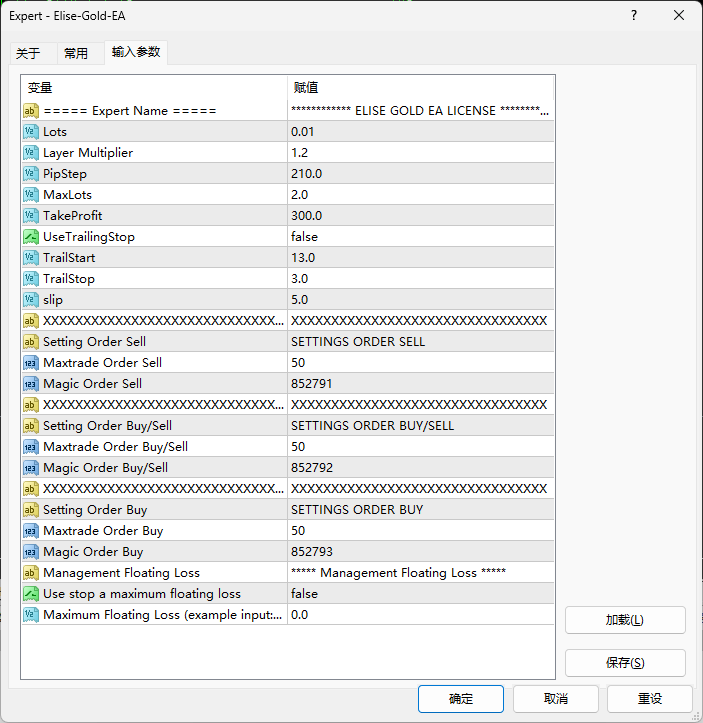The width and height of the screenshot is (703, 723).
Task: Click the icon next to TrailStart
Action: [30, 258]
